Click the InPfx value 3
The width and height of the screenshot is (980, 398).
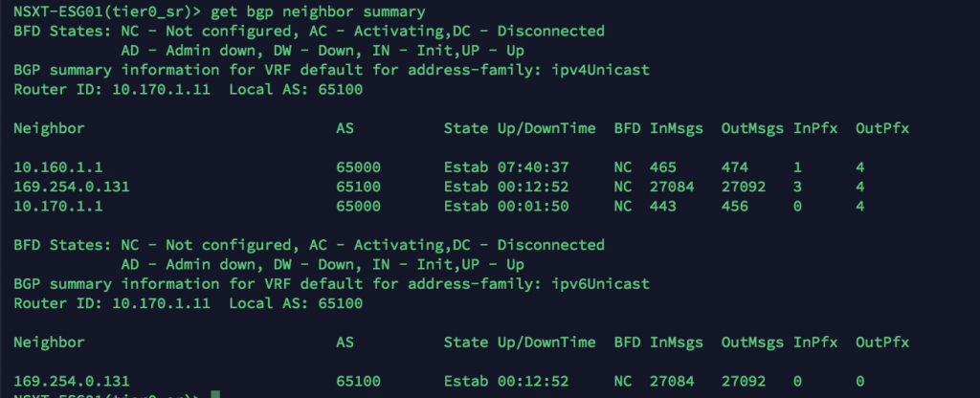click(798, 187)
